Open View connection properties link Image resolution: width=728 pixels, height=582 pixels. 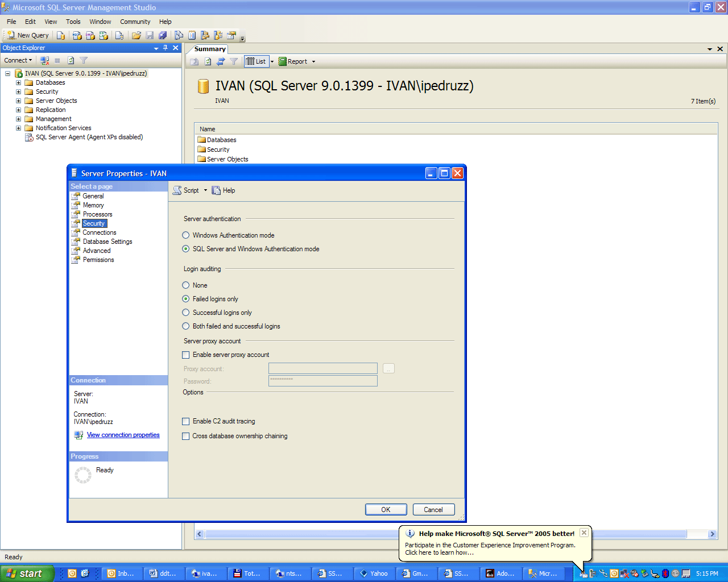(x=123, y=435)
